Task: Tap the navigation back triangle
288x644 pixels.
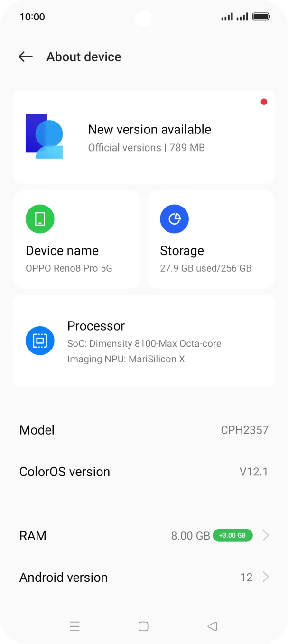Action: (212, 626)
